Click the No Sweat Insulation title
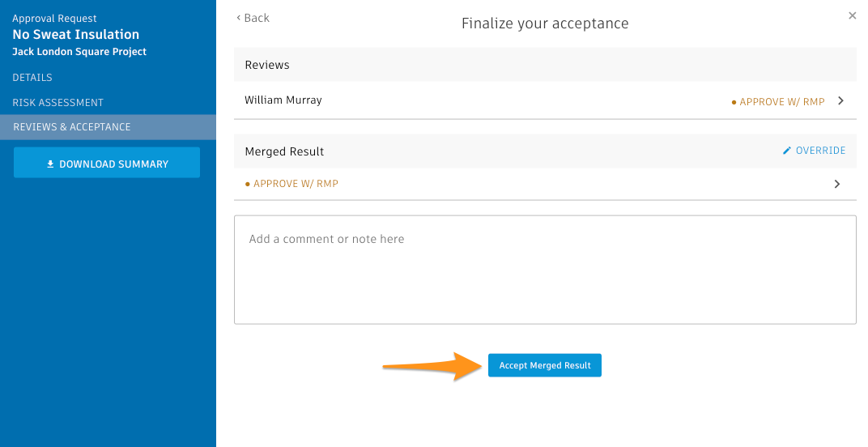 pos(76,34)
